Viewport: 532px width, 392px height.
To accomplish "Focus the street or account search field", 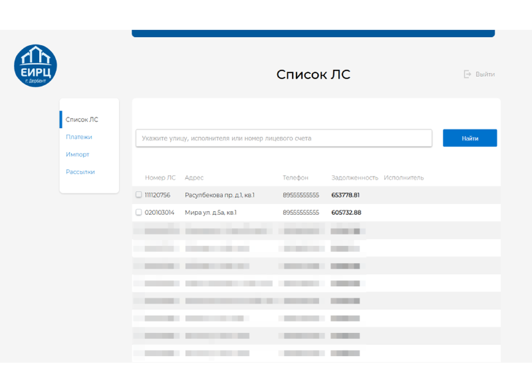I will [x=284, y=138].
